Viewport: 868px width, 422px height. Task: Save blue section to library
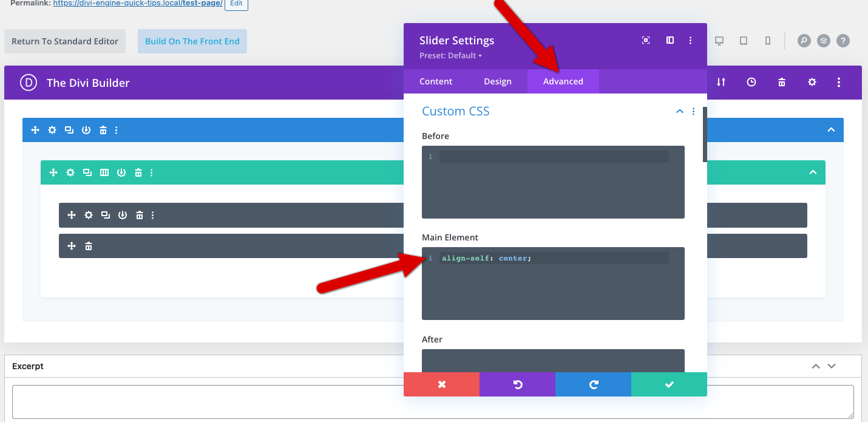pos(86,130)
